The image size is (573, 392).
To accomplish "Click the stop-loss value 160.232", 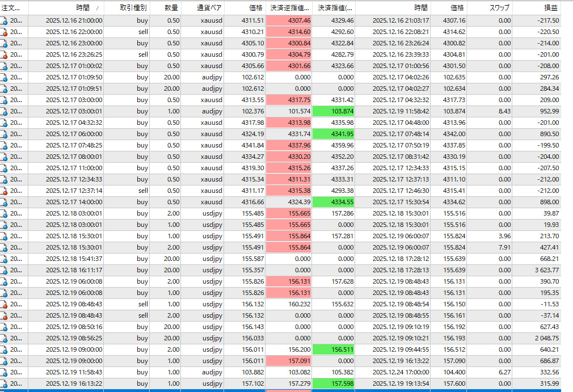I will pos(300,304).
